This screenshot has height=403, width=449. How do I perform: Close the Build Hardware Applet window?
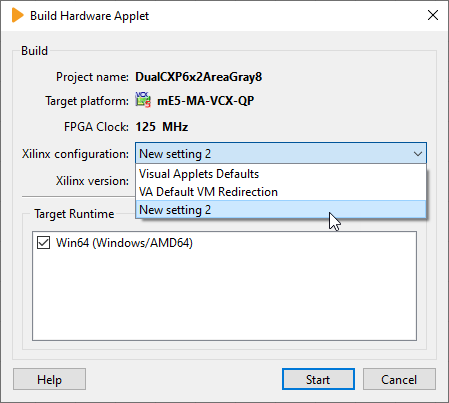click(433, 15)
